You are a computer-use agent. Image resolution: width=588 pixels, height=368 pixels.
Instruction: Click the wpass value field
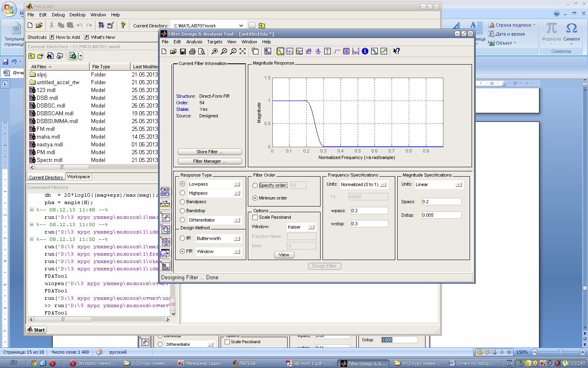coord(370,211)
